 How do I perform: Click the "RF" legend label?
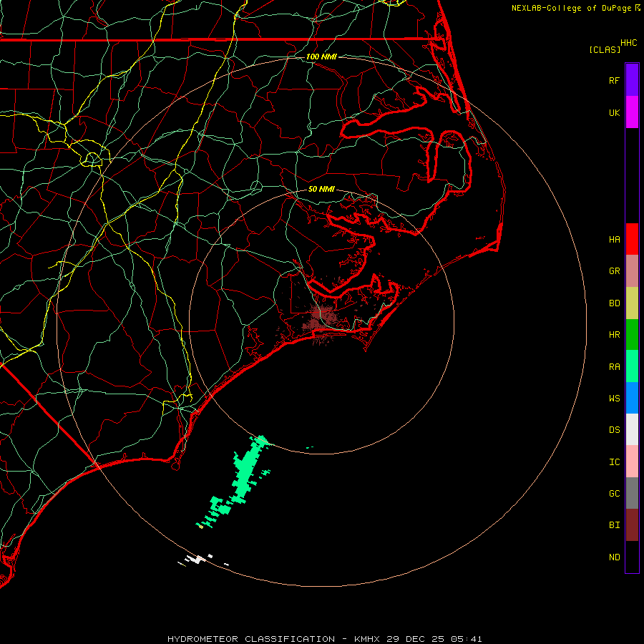pos(614,80)
